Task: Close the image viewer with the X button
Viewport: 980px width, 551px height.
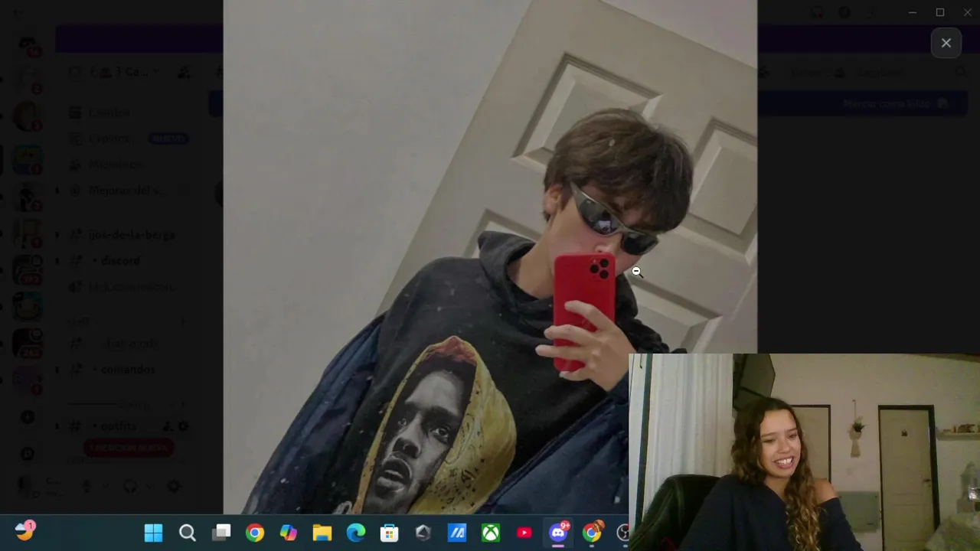Action: tap(946, 44)
